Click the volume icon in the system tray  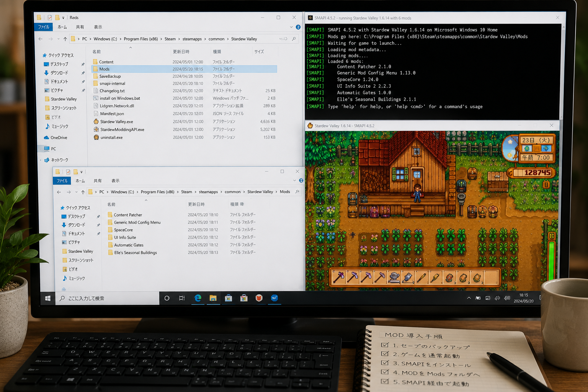pyautogui.click(x=507, y=298)
